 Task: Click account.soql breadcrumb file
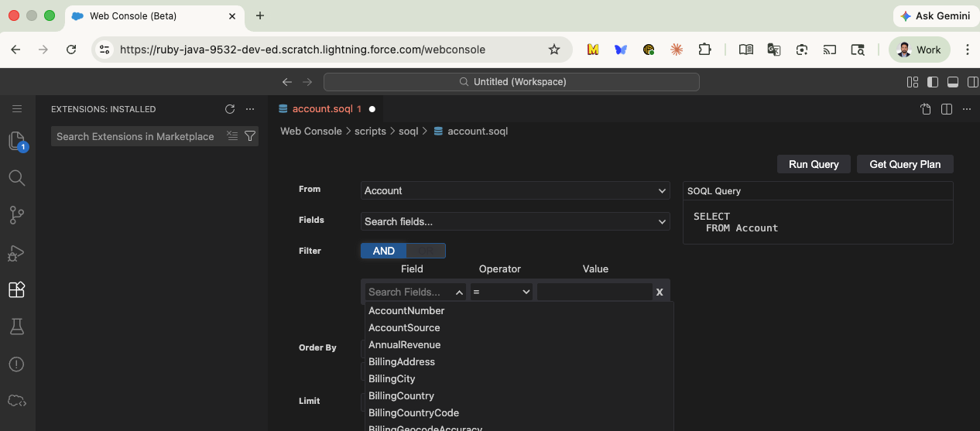click(471, 131)
